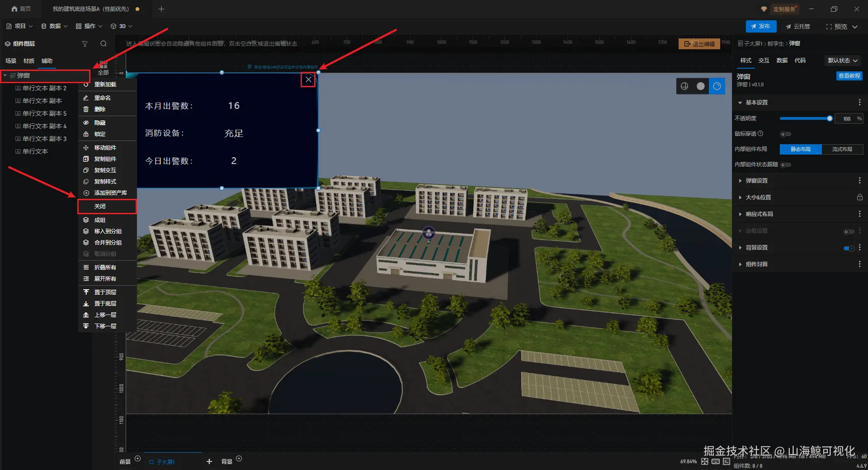The width and height of the screenshot is (868, 470).
Task: Choose 隐藏 eye entry
Action: tap(108, 123)
